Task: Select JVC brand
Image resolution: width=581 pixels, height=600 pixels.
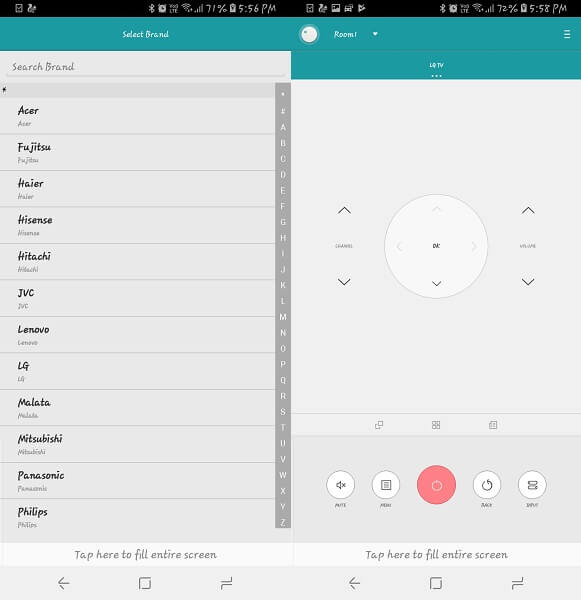Action: coord(137,298)
